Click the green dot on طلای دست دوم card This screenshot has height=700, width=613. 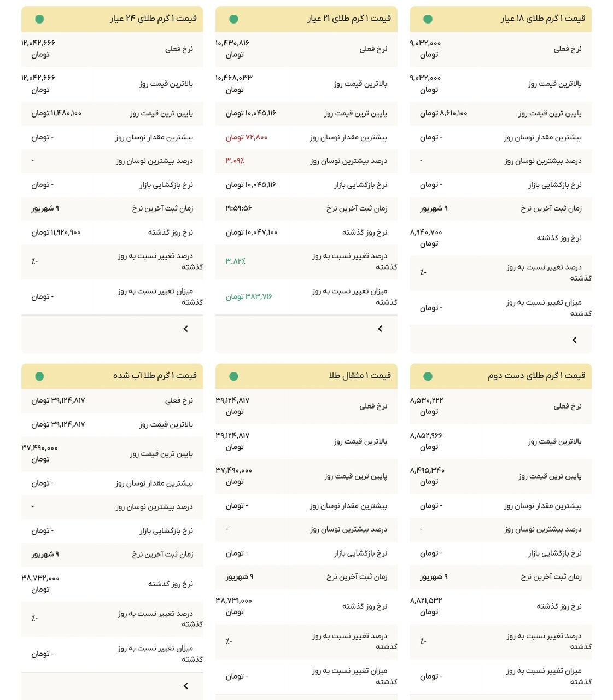(x=428, y=376)
